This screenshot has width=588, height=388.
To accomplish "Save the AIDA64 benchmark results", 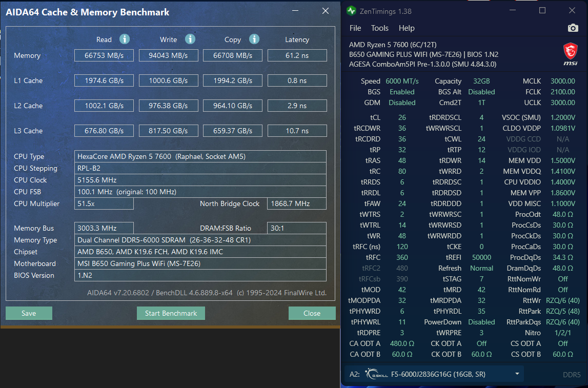I will pyautogui.click(x=29, y=313).
